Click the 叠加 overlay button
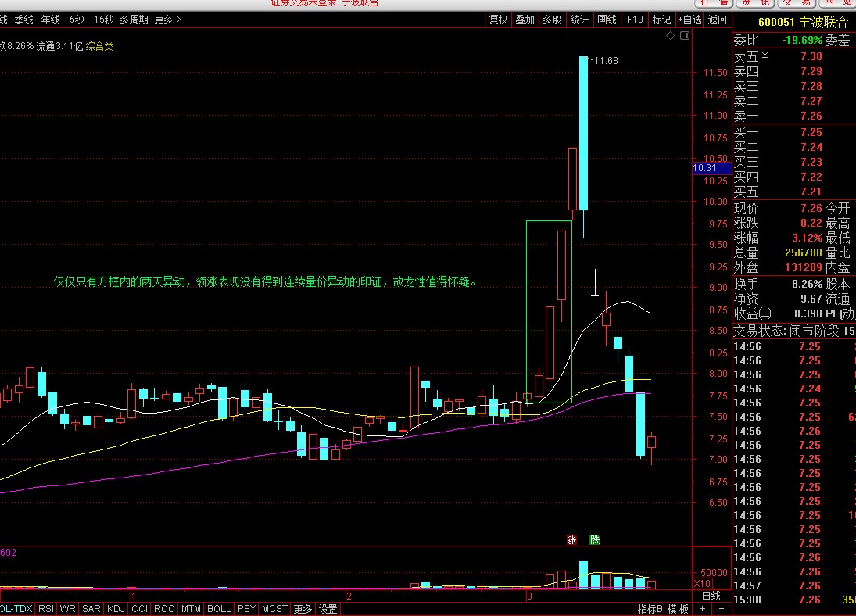Image resolution: width=856 pixels, height=616 pixels. tap(525, 20)
